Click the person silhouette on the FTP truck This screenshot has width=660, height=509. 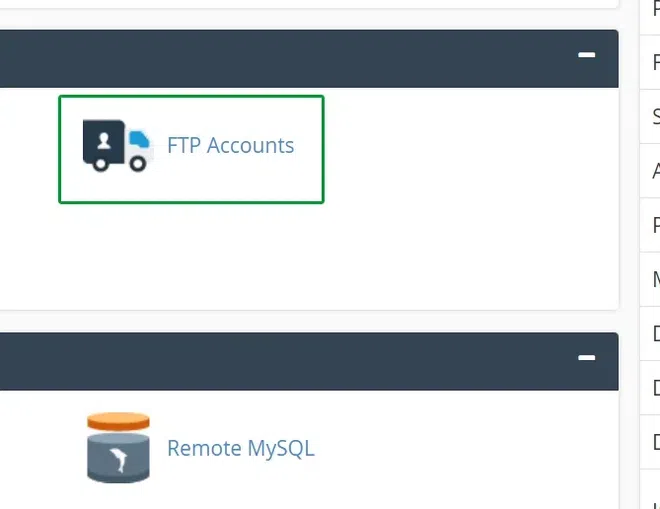point(103,140)
